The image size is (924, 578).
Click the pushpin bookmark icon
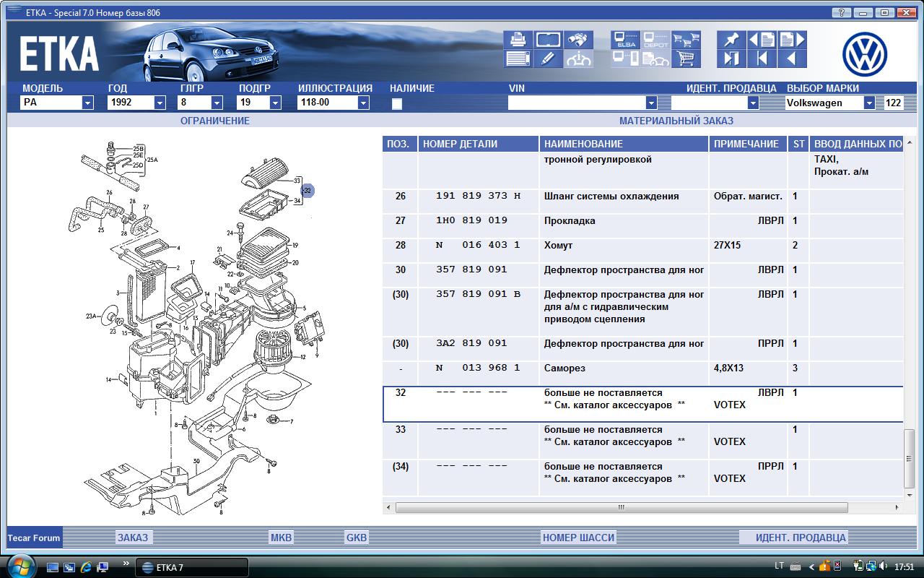pyautogui.click(x=731, y=40)
